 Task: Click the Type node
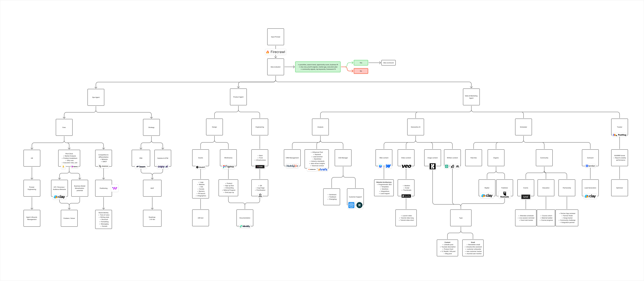click(x=461, y=218)
